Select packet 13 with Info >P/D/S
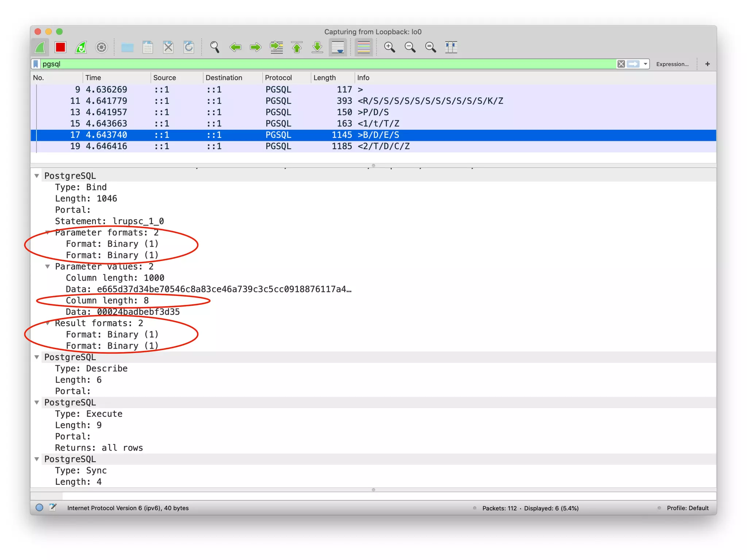The height and width of the screenshot is (560, 747). point(373,112)
